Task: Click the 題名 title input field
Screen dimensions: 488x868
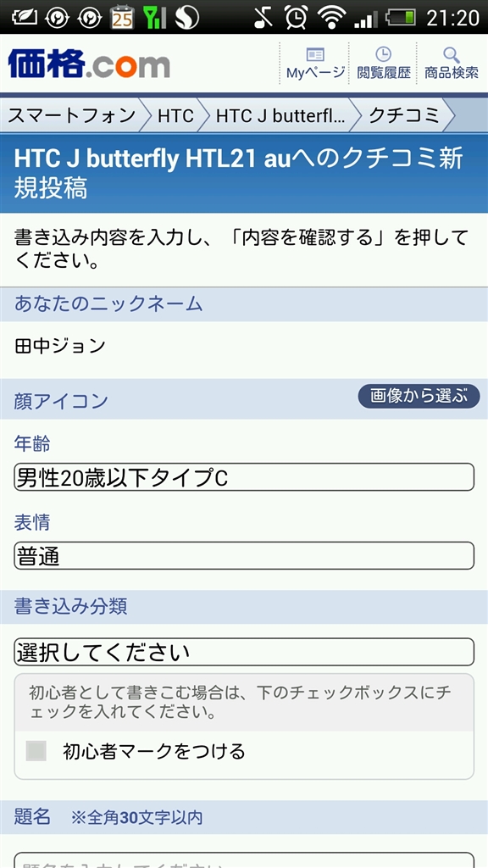Action: 244,860
